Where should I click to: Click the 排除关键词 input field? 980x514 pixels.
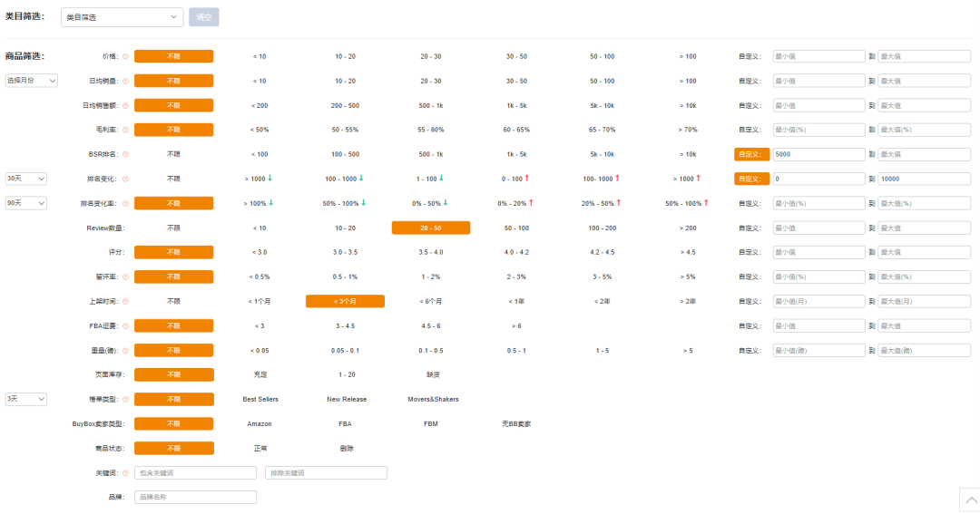click(326, 473)
